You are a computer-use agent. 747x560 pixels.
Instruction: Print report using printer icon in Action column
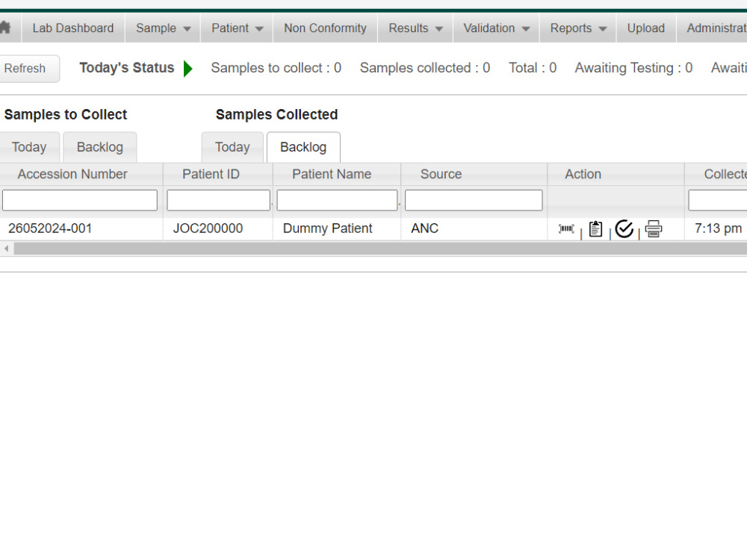coord(653,229)
